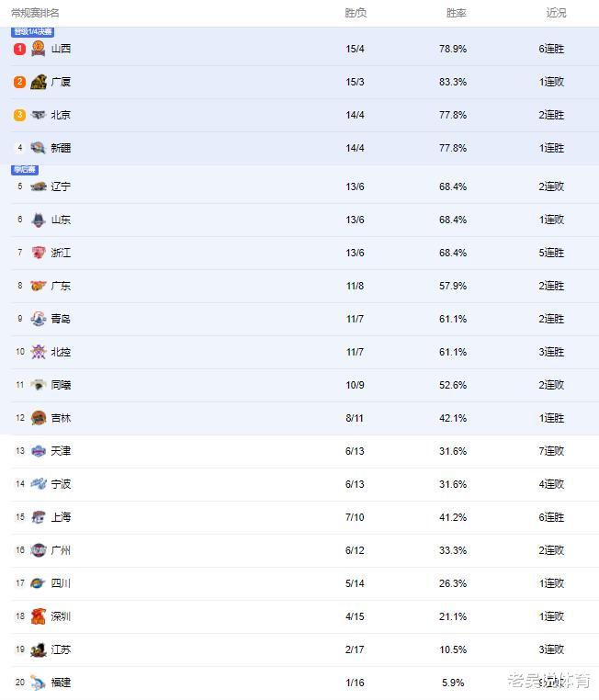
Task: Click the 近况 column header
Action: click(x=556, y=13)
